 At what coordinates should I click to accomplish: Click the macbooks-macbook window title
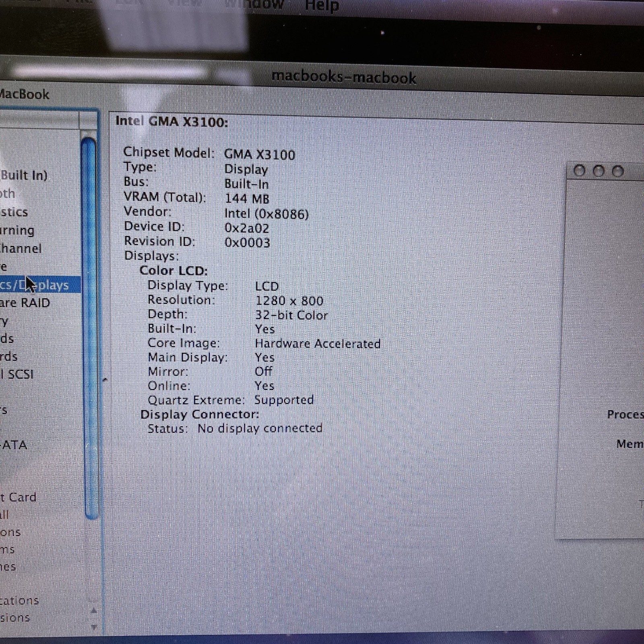[344, 77]
